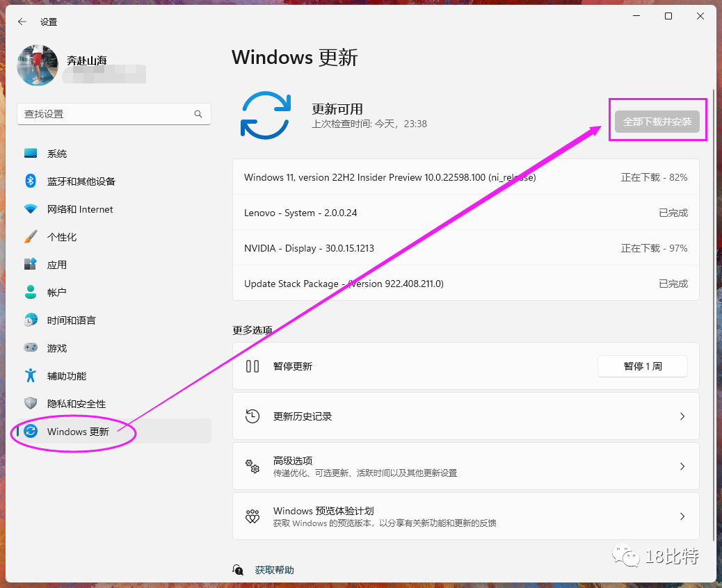Select the System menu label
This screenshot has width=722, height=588.
pyautogui.click(x=57, y=154)
